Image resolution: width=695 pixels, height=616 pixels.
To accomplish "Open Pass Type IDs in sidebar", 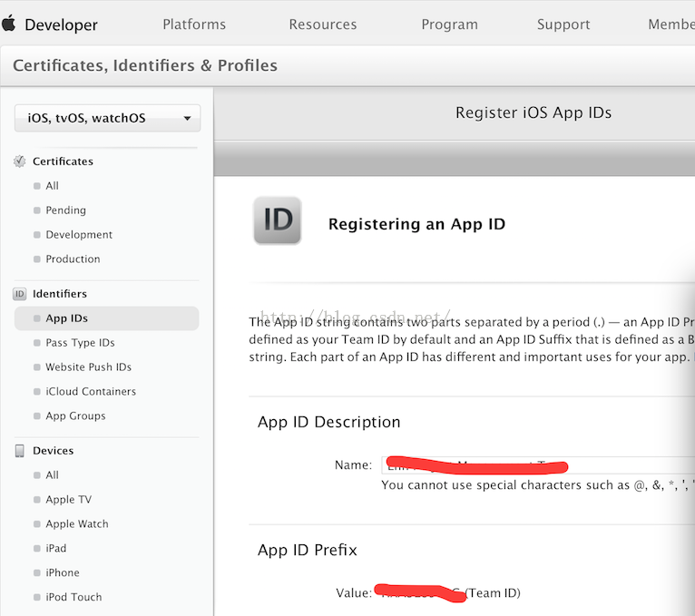I will click(x=80, y=343).
